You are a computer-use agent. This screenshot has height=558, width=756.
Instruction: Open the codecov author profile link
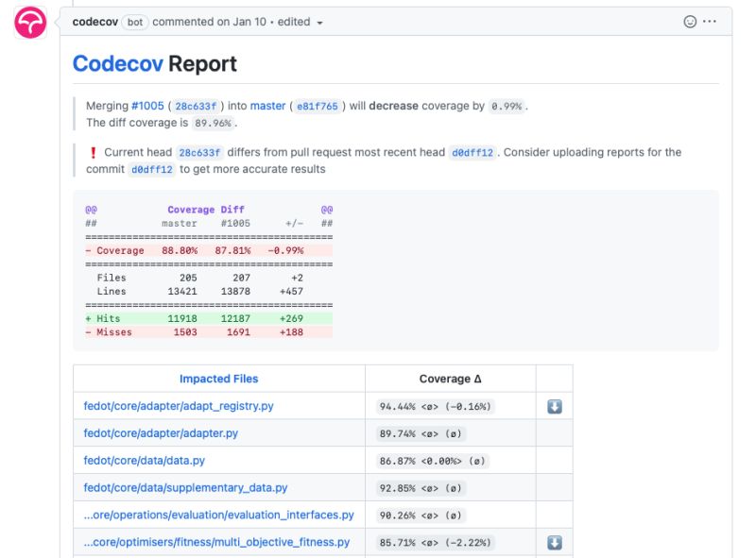point(95,22)
